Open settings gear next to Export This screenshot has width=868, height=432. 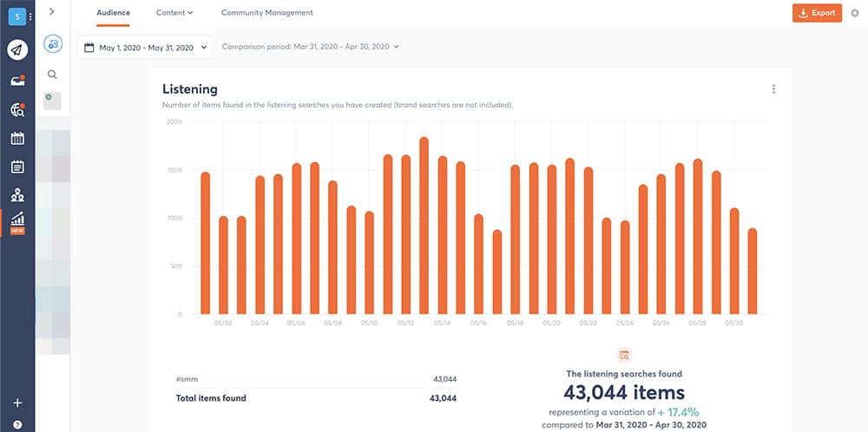pyautogui.click(x=854, y=13)
